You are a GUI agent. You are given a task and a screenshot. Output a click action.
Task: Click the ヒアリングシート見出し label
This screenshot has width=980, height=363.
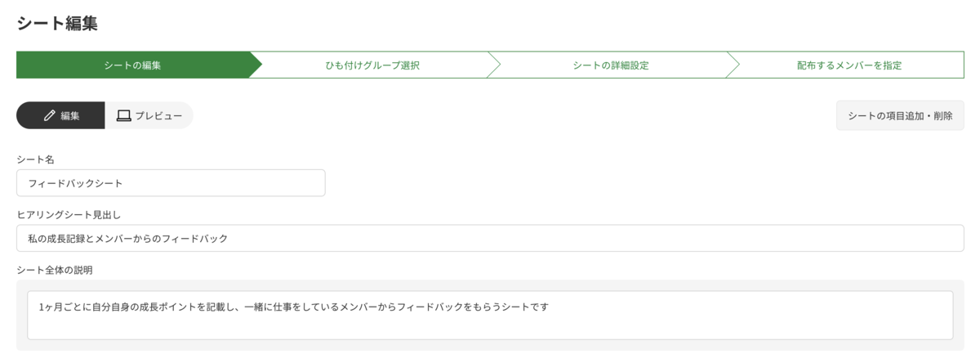[x=69, y=215]
